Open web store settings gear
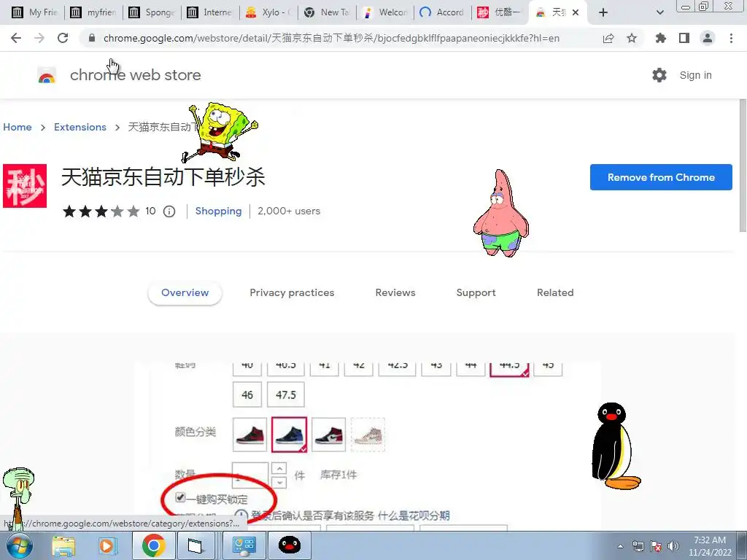Image resolution: width=747 pixels, height=560 pixels. pyautogui.click(x=659, y=75)
